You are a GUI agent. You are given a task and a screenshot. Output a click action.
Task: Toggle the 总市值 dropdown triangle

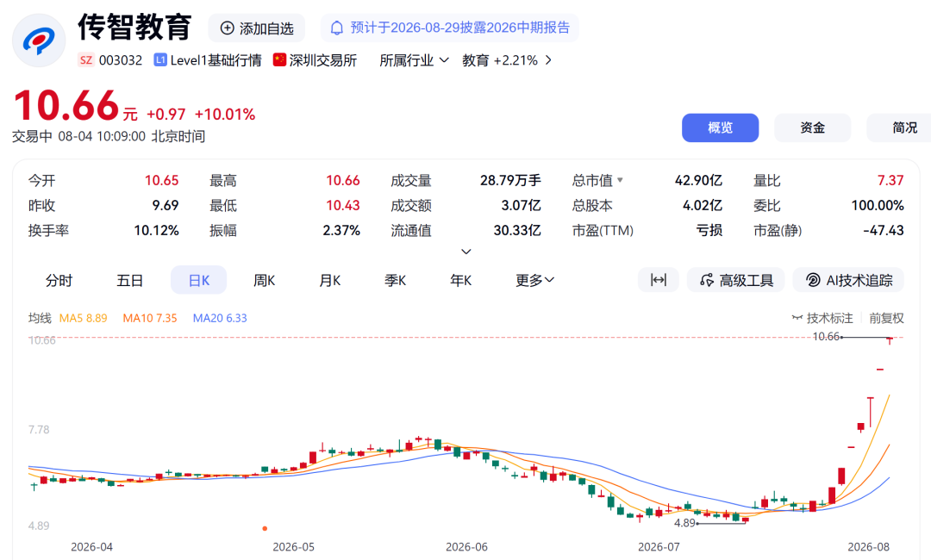pos(620,180)
